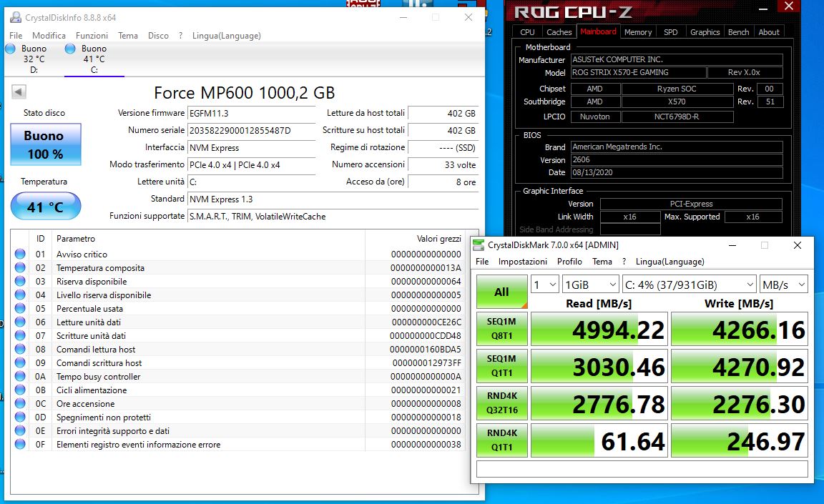This screenshot has height=504, width=824.
Task: Run the SEQ1M Q8T1 test
Action: point(502,329)
